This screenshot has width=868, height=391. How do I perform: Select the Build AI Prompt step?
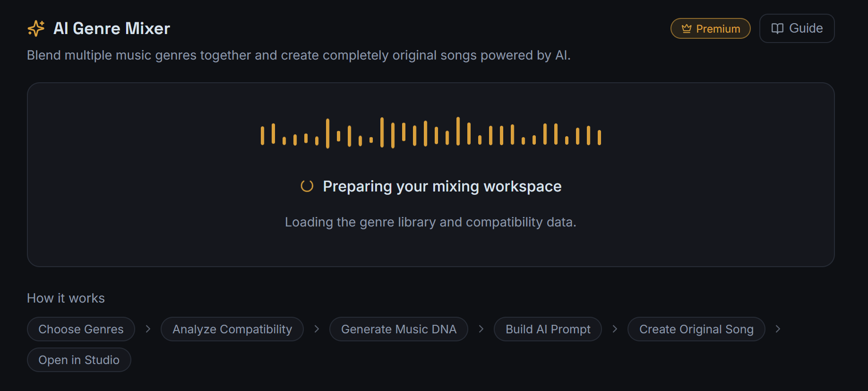(x=548, y=329)
